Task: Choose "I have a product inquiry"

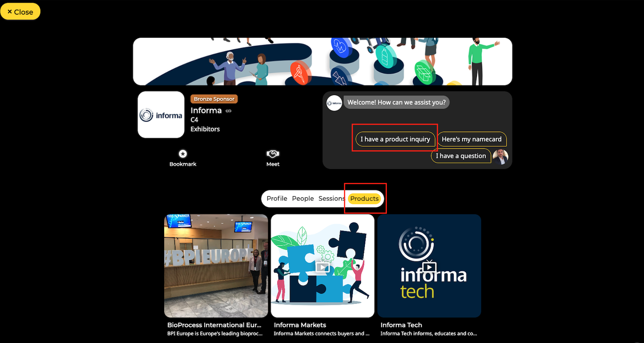Action: [x=395, y=139]
